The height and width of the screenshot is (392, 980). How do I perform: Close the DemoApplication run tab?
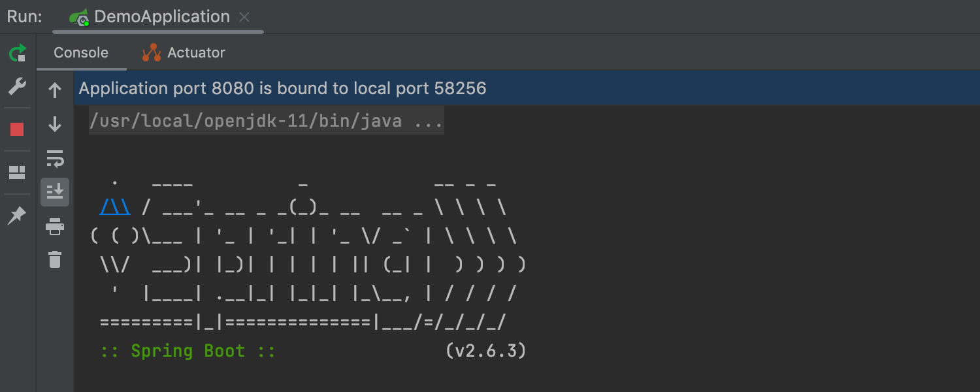tap(244, 17)
